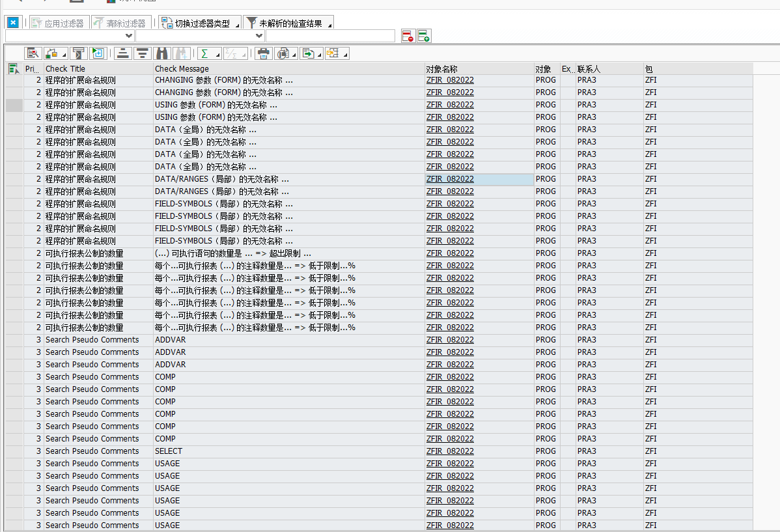Open the 未解析的检查结果 filter menu
This screenshot has width=780, height=532.
click(x=288, y=23)
